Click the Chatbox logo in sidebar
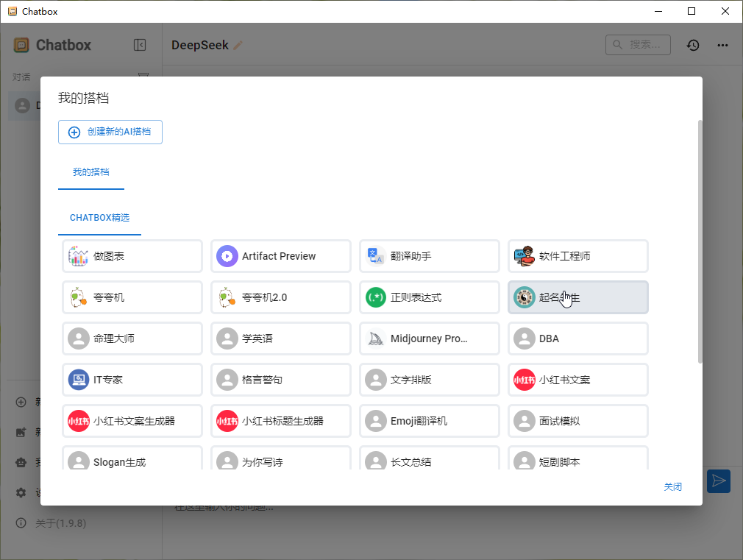743x560 pixels. tap(21, 45)
